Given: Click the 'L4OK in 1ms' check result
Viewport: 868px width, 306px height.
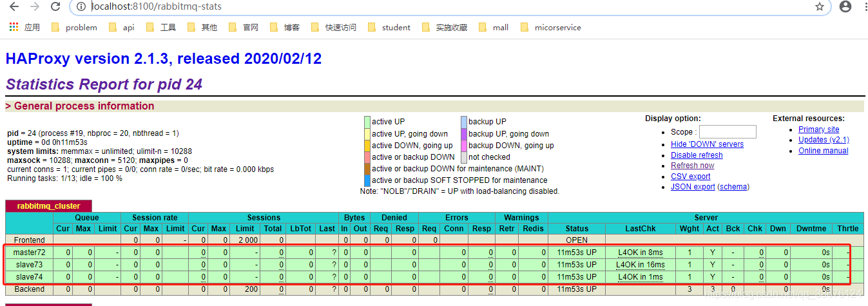Looking at the screenshot, I should (641, 277).
